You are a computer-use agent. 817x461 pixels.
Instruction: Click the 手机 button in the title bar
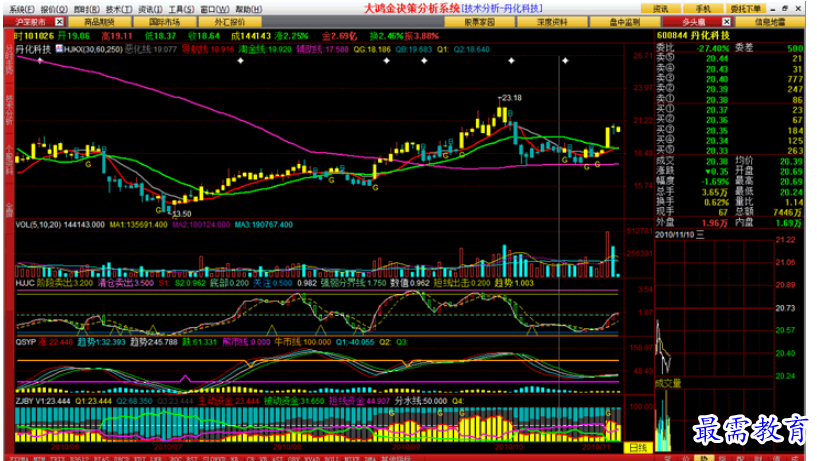[x=703, y=8]
